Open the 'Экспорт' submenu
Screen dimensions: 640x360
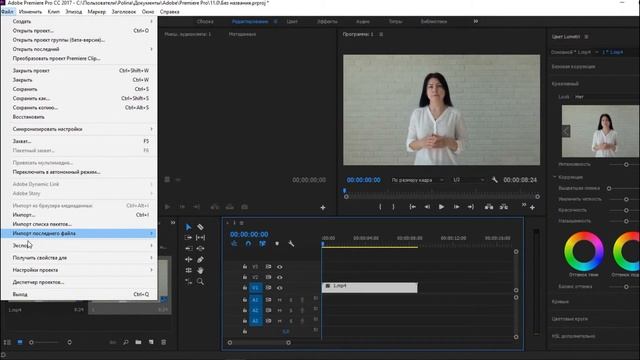tap(78, 246)
